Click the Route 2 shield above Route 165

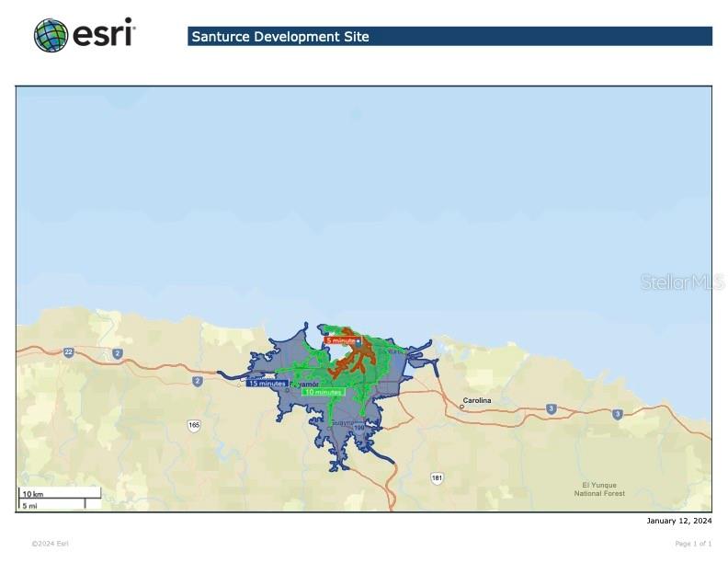[198, 382]
